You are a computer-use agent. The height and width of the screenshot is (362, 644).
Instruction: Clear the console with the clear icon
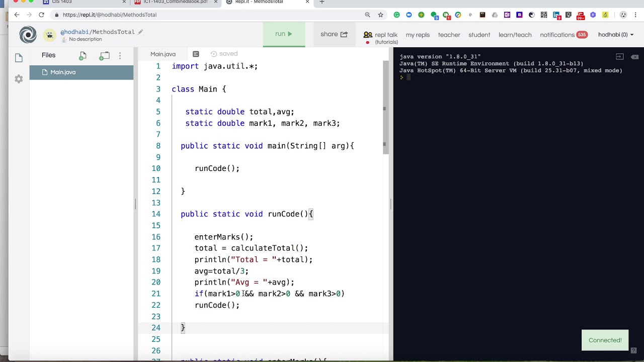pos(634,57)
